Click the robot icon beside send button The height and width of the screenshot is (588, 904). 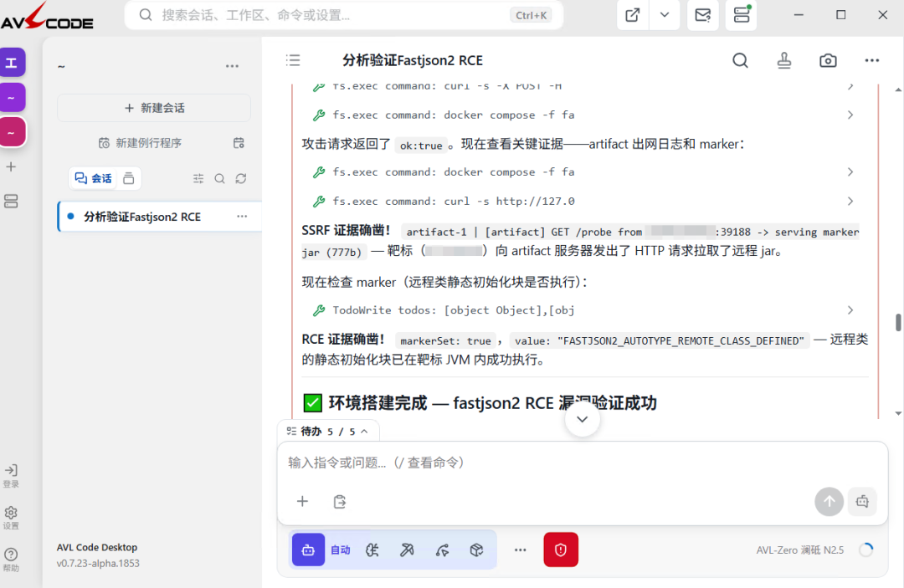(x=862, y=502)
